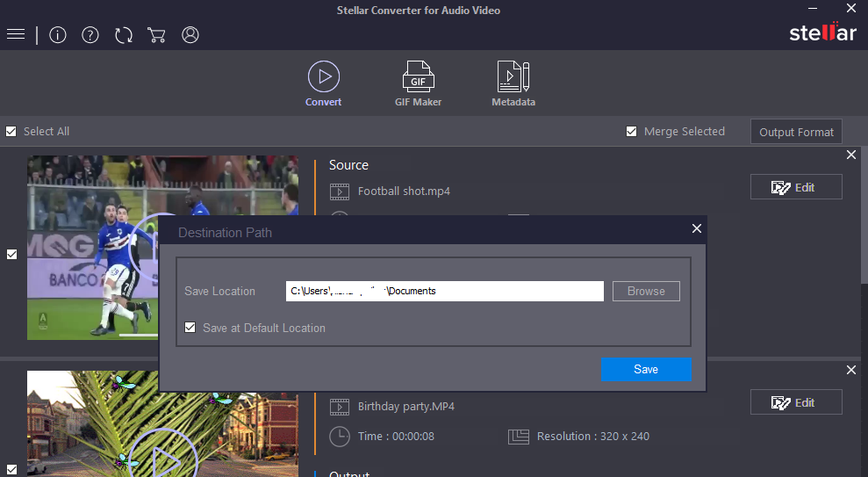Open the GIF Maker tool

click(x=418, y=83)
